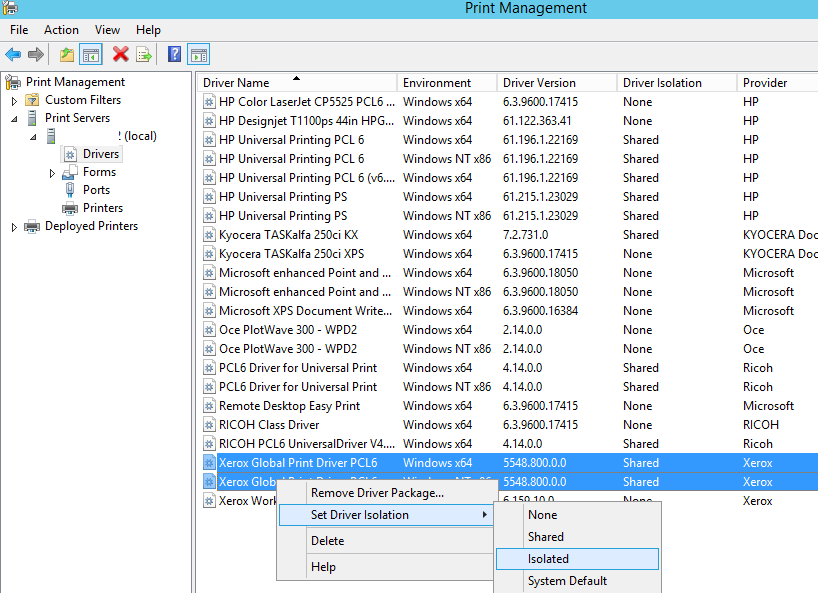This screenshot has width=818, height=593.
Task: Toggle the Show/Hide Console Tree icon
Action: (x=91, y=54)
